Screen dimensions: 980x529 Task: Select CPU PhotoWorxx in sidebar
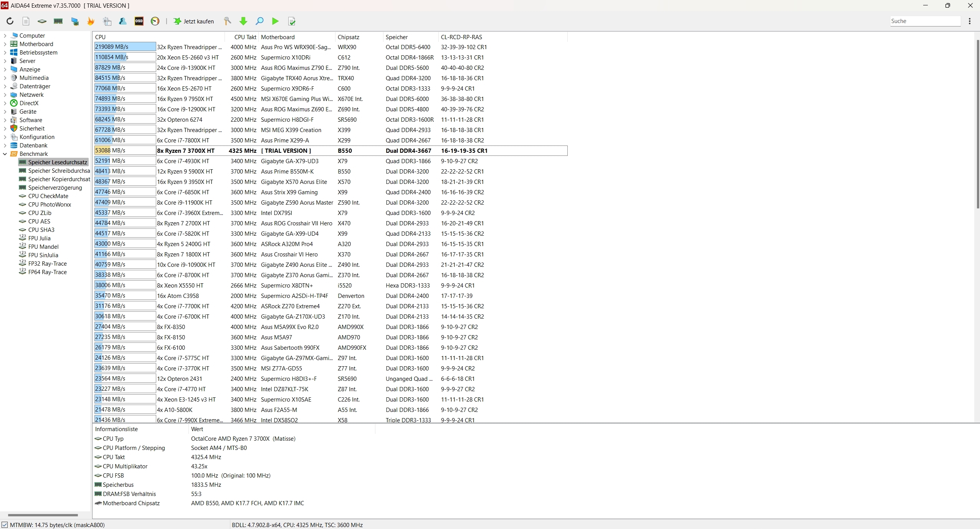click(50, 205)
